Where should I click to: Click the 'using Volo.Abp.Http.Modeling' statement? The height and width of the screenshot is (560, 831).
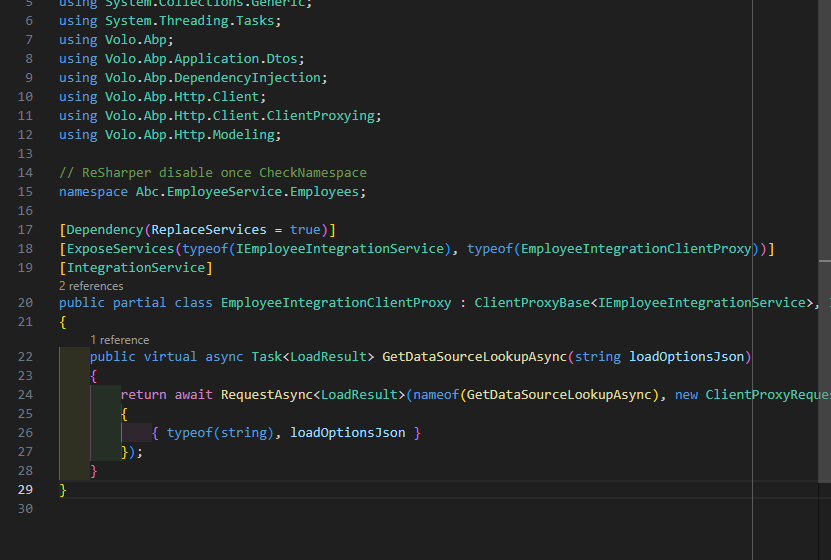tap(170, 135)
